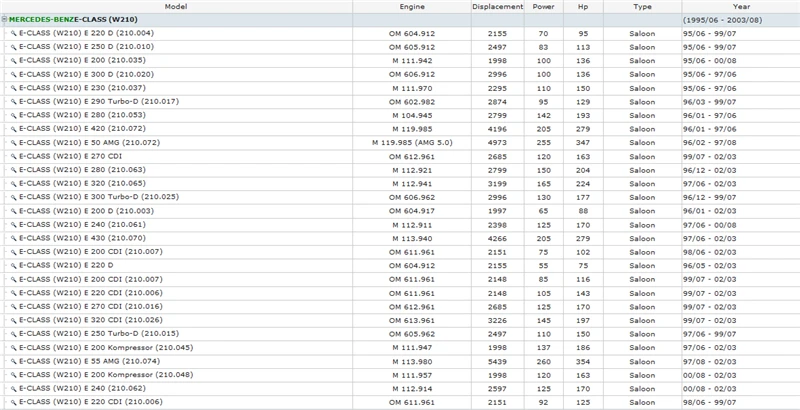800x410 pixels.
Task: Click engine cell OM 606.912
Action: (412, 74)
